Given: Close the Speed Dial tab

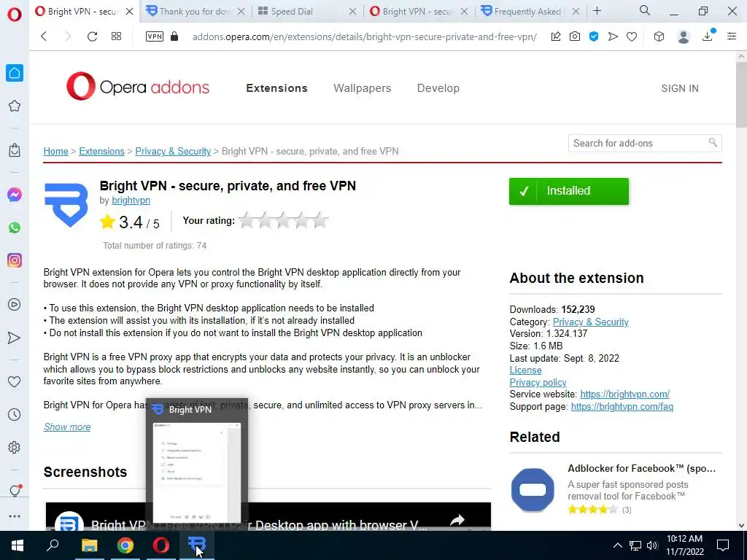Looking at the screenshot, I should [352, 12].
